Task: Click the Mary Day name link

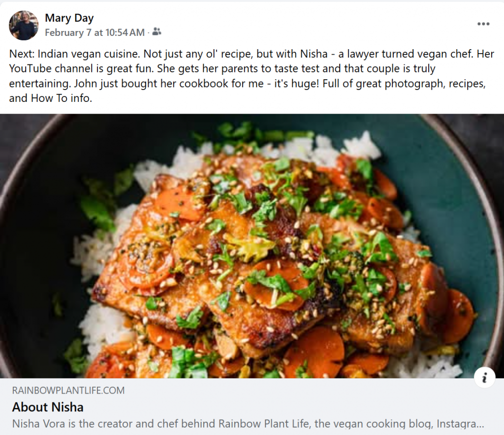Action: [x=69, y=18]
